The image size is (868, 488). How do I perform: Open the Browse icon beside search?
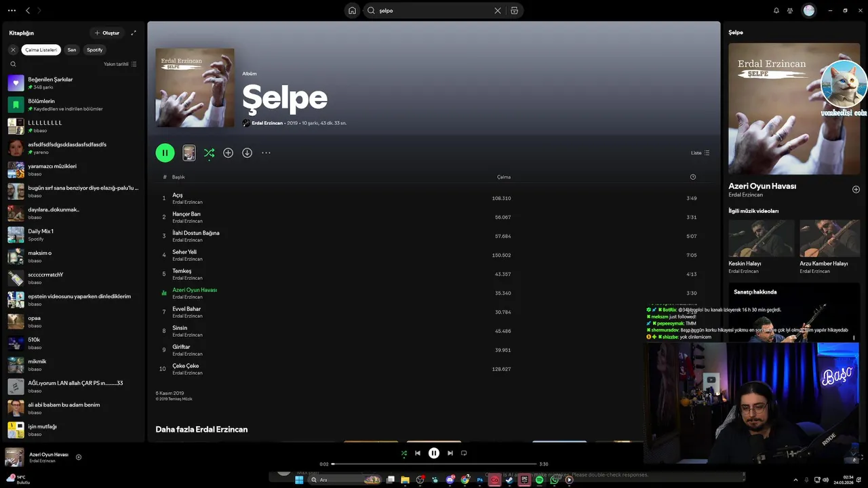514,10
